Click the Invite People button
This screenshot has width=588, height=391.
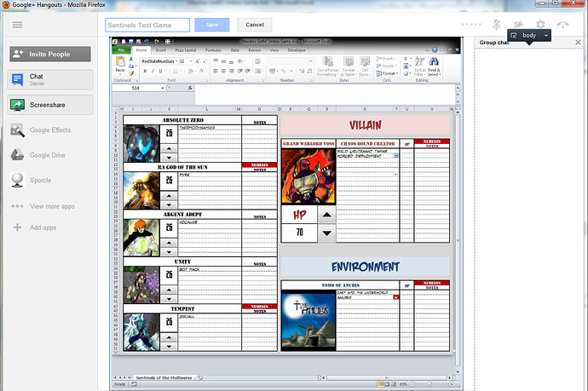pyautogui.click(x=50, y=54)
